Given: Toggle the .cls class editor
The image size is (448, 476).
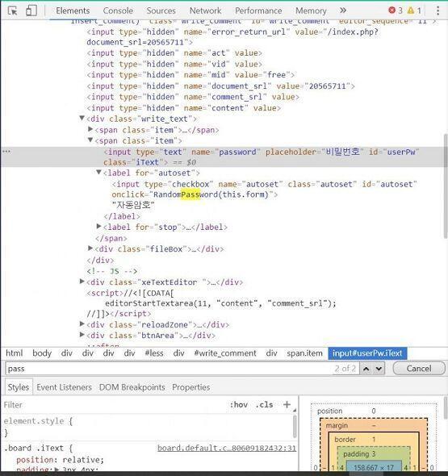Looking at the screenshot, I should click(264, 405).
